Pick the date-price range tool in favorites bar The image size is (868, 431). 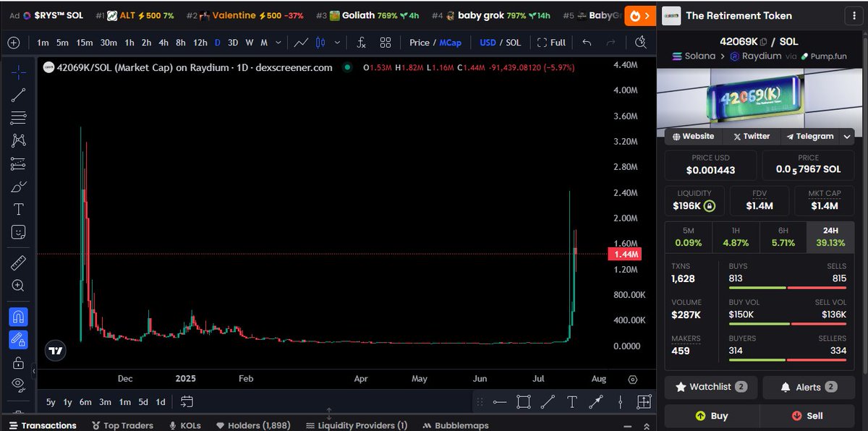click(644, 402)
